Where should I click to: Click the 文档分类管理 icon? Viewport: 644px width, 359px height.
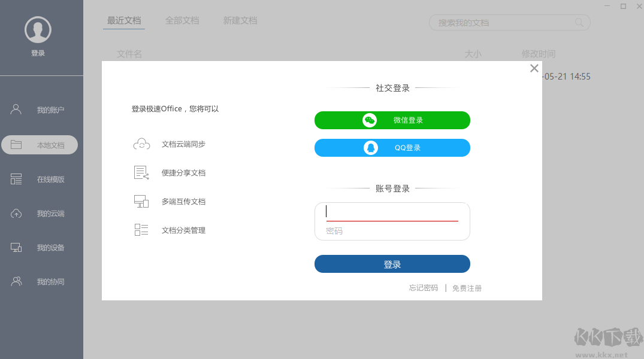pyautogui.click(x=141, y=229)
